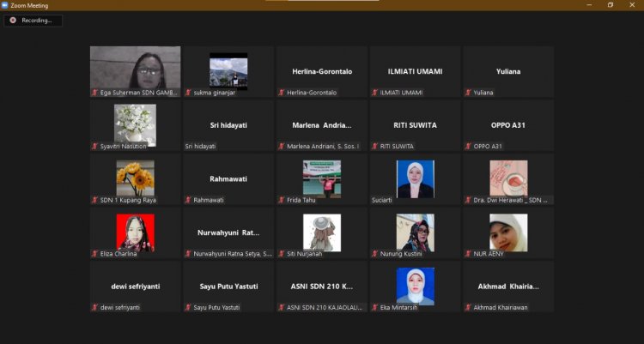Select the Rahmawati large name in tile
The image size is (644, 344).
tap(228, 179)
